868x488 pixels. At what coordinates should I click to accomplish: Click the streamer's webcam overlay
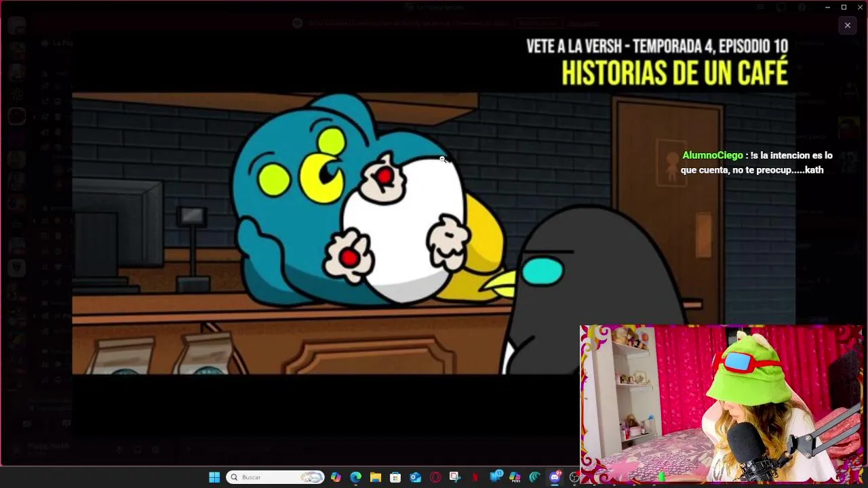click(x=721, y=404)
